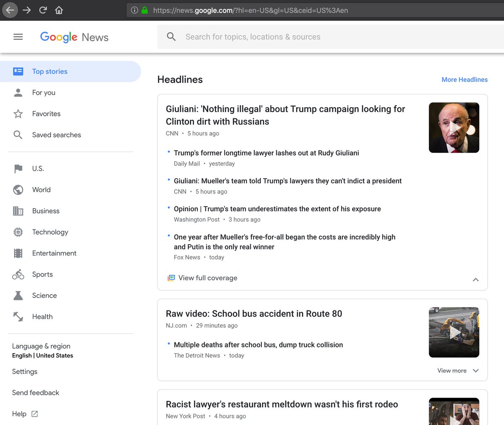
Task: Open Racist lawyer's restaurant meltdown headline
Action: [x=282, y=404]
